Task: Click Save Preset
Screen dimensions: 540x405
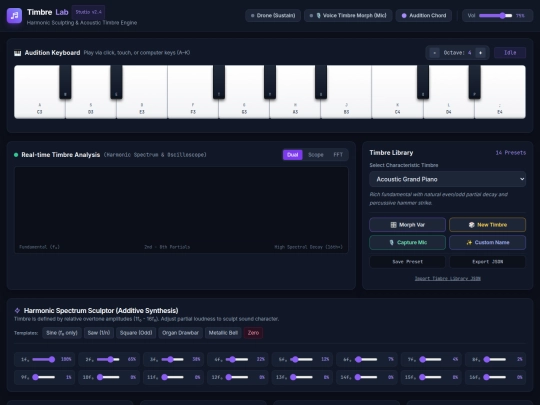Action: [x=407, y=262]
